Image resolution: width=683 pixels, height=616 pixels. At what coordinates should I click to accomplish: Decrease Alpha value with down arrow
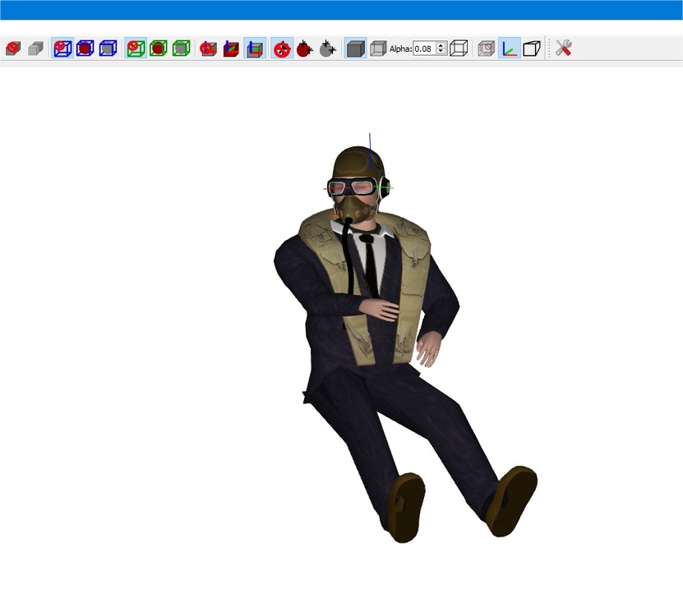point(441,52)
